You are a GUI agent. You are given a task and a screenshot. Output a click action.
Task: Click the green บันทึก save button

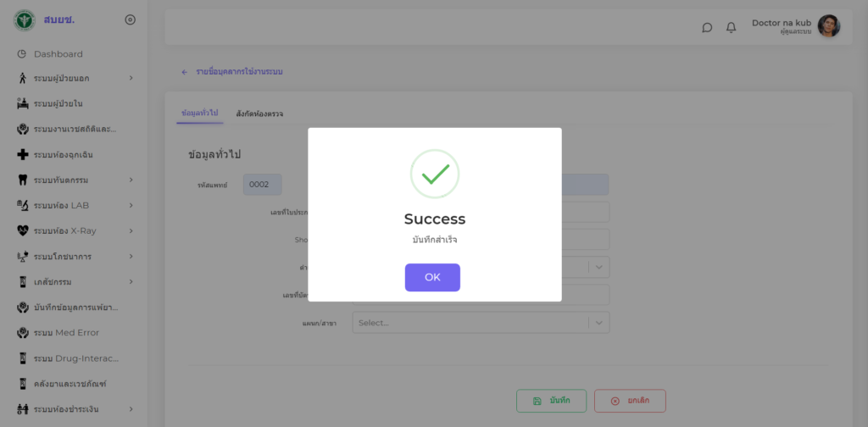click(551, 401)
